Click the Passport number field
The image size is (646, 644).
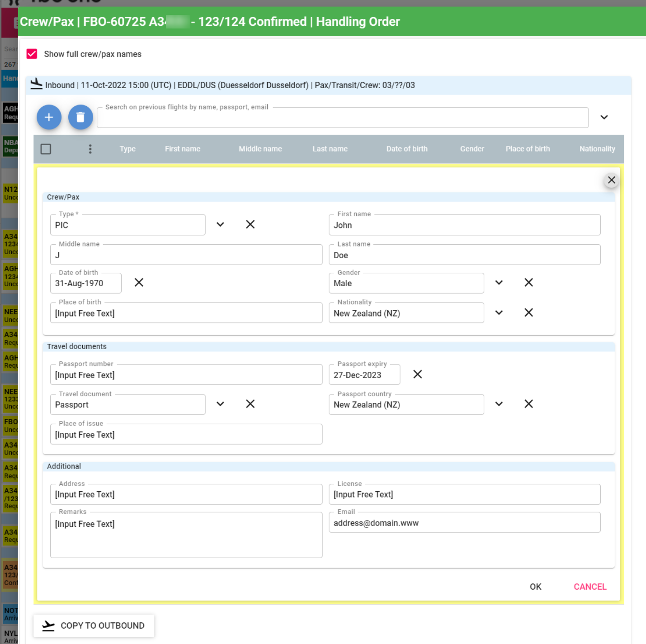click(186, 374)
